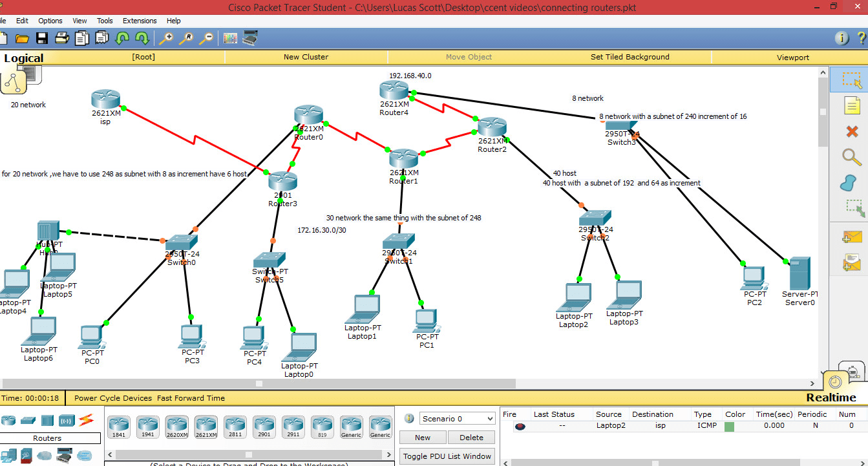Open the network information icon

coord(842,38)
